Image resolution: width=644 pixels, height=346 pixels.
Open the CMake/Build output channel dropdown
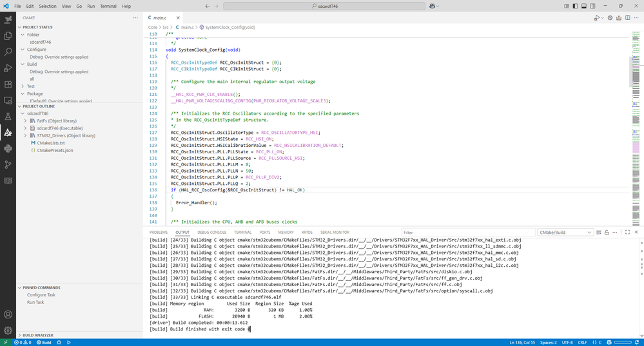565,232
